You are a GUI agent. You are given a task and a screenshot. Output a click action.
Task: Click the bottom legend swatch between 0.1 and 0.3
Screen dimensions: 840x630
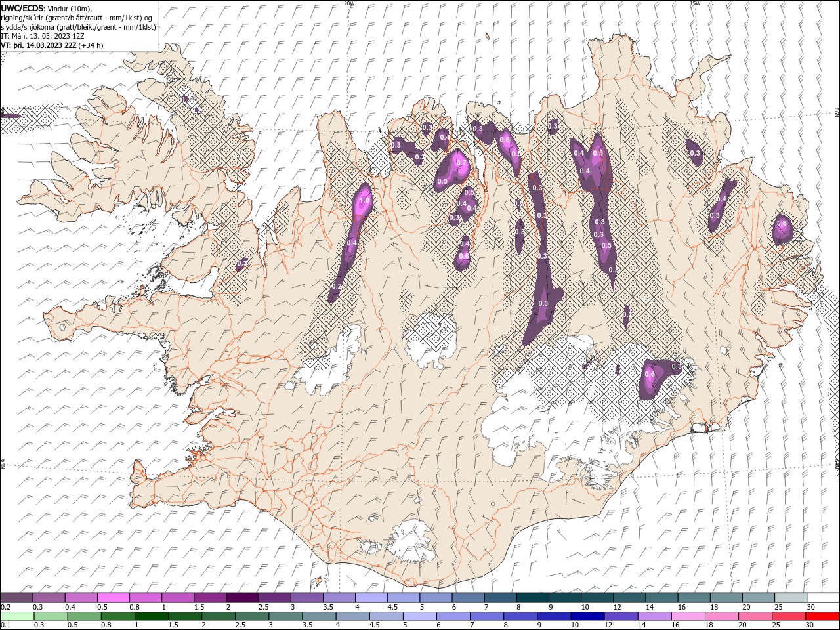tap(17, 616)
